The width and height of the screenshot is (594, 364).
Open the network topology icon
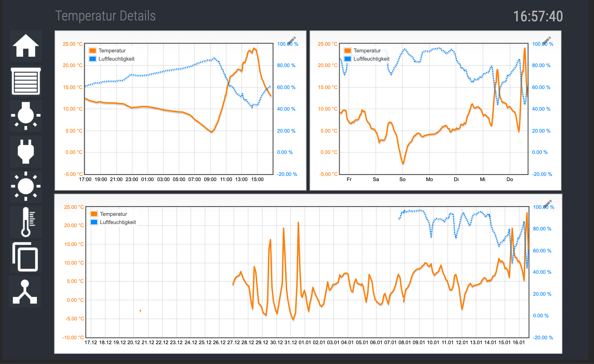click(25, 292)
